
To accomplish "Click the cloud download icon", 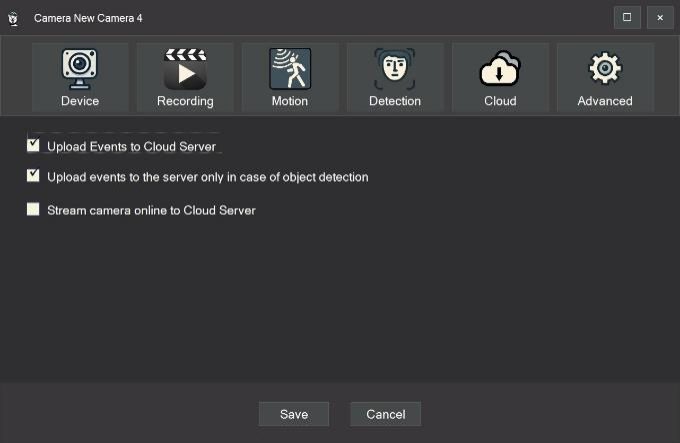I will click(x=500, y=69).
